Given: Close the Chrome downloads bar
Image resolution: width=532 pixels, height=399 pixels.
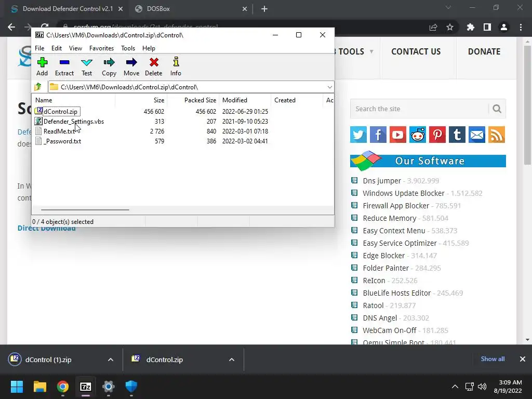Looking at the screenshot, I should point(523,359).
